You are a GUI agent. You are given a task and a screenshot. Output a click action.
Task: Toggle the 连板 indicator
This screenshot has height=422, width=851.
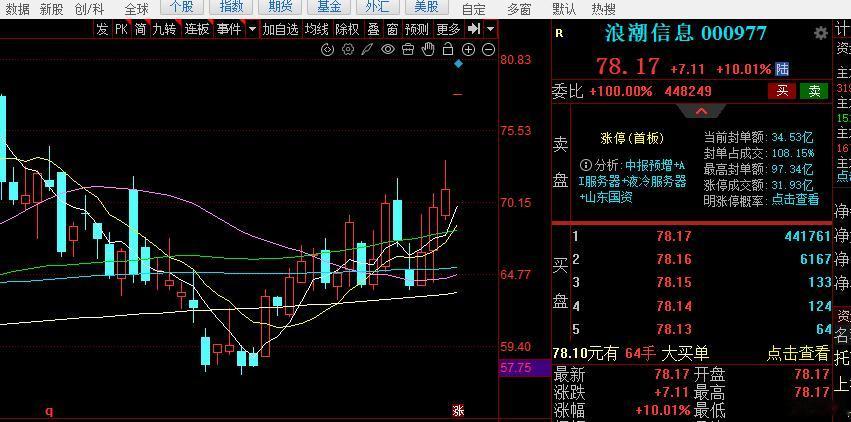[197, 29]
